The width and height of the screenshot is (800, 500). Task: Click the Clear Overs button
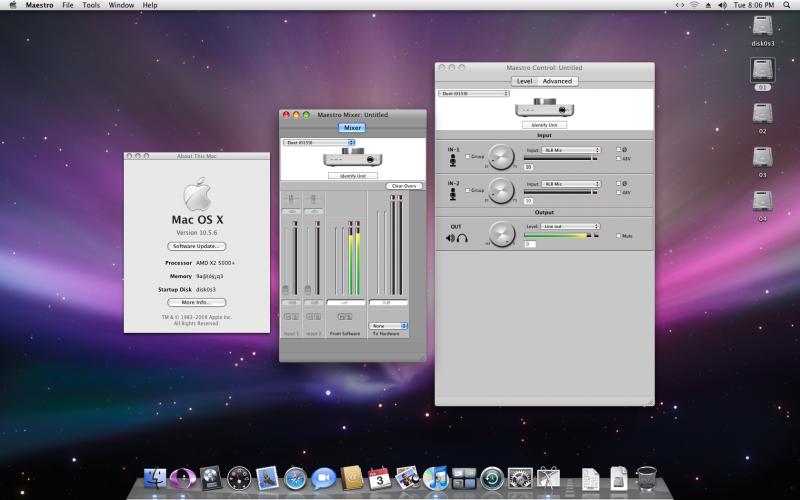pyautogui.click(x=404, y=186)
